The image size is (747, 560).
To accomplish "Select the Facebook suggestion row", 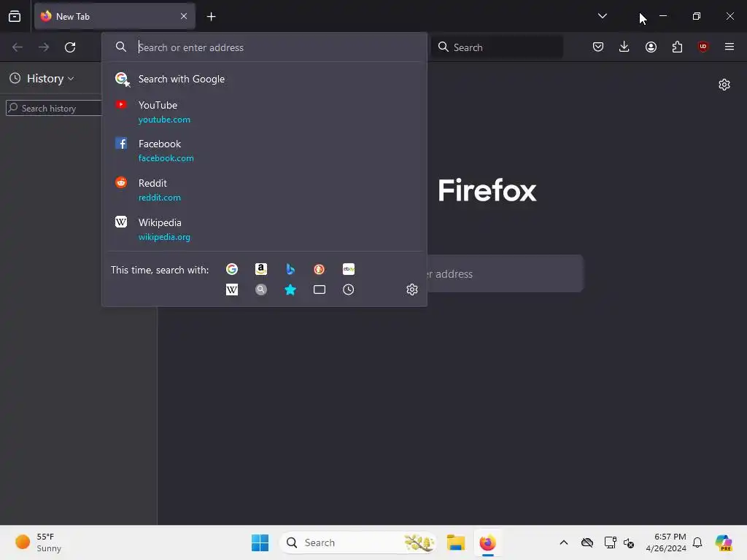I will (264, 150).
